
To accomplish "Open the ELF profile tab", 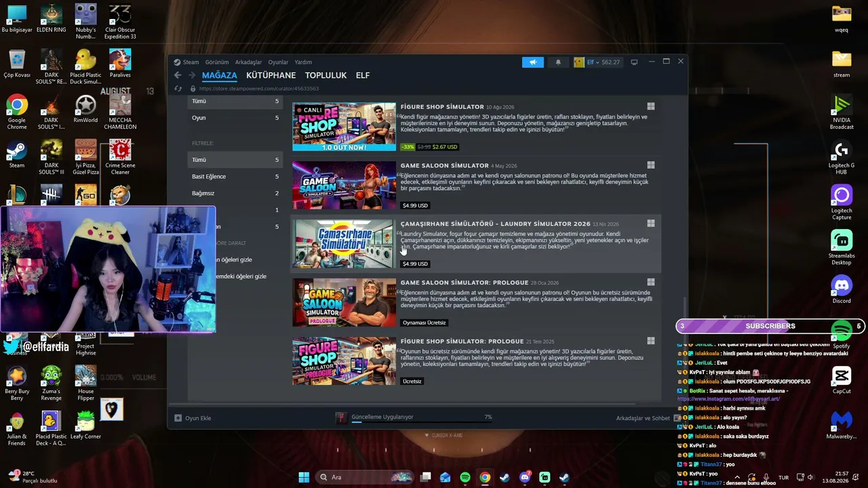I will coord(363,75).
